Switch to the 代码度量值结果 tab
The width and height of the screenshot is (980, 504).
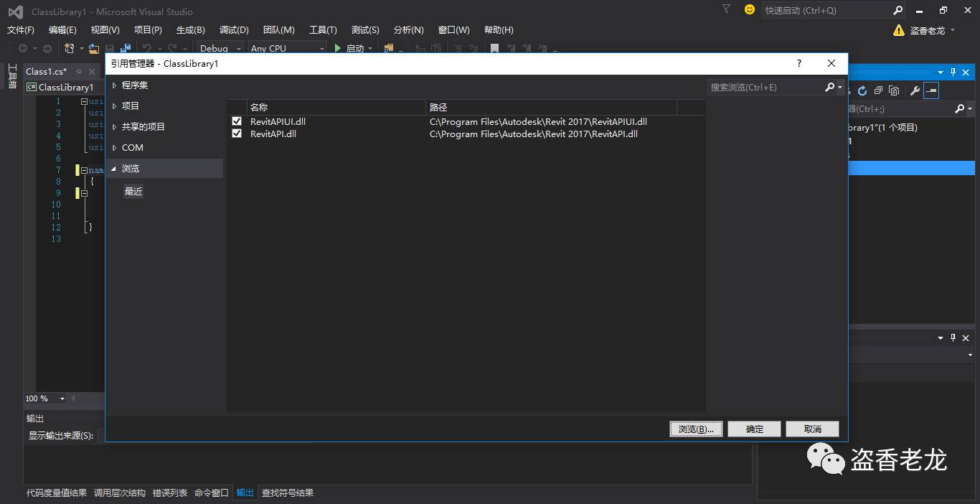[57, 493]
